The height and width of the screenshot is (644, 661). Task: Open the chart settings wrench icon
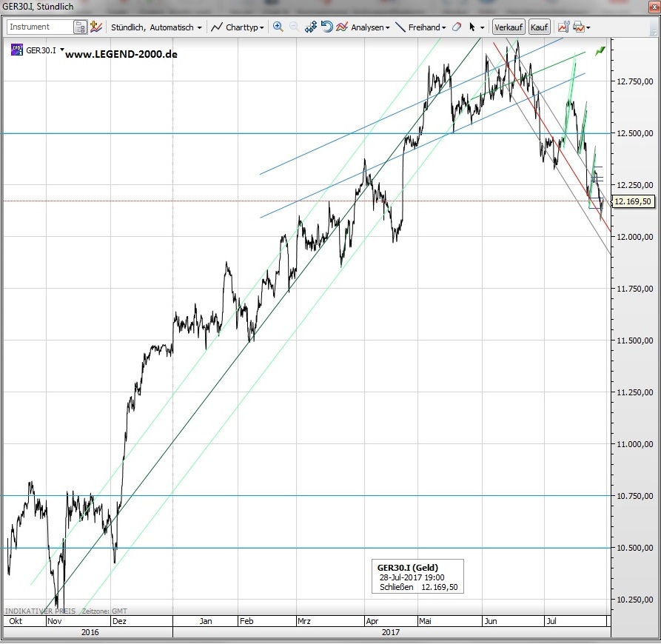(x=563, y=27)
